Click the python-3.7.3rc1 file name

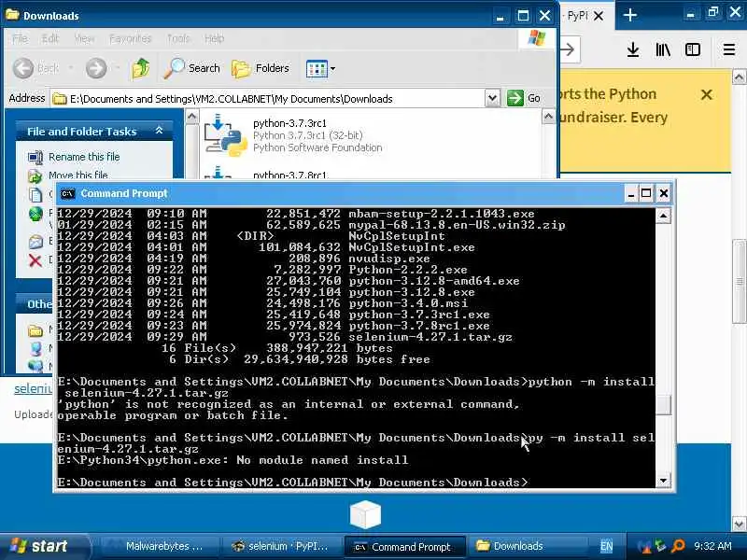click(289, 123)
